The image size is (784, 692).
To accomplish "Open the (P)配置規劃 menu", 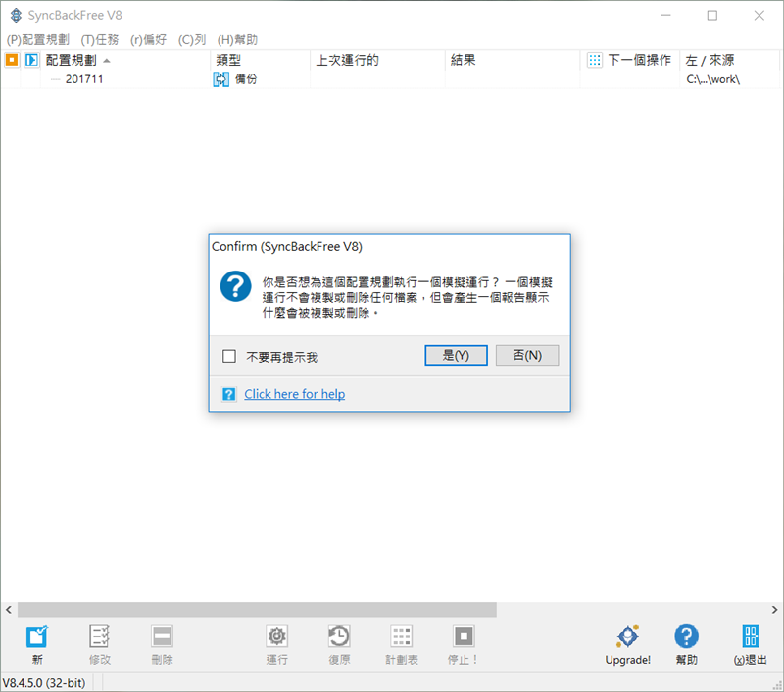I will [38, 39].
